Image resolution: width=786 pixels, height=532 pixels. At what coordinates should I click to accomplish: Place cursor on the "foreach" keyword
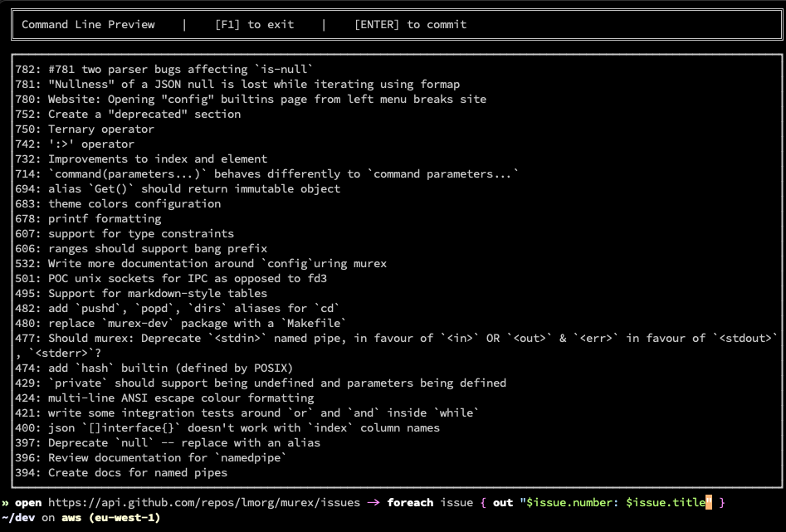411,502
